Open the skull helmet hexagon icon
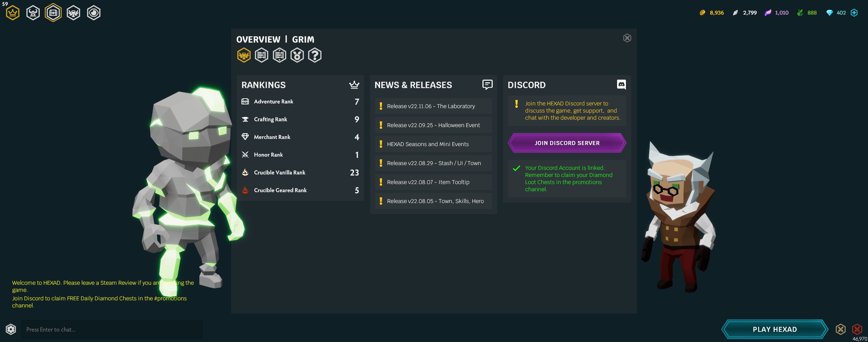Screen dimensions: 868x342 (x=33, y=13)
